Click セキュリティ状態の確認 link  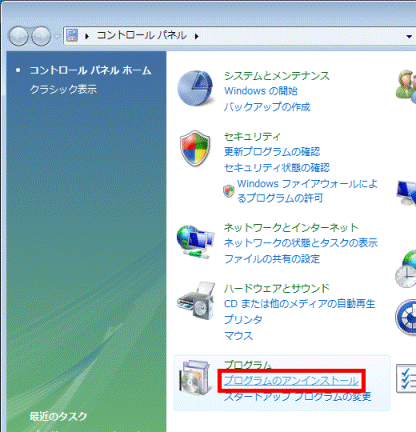click(277, 167)
